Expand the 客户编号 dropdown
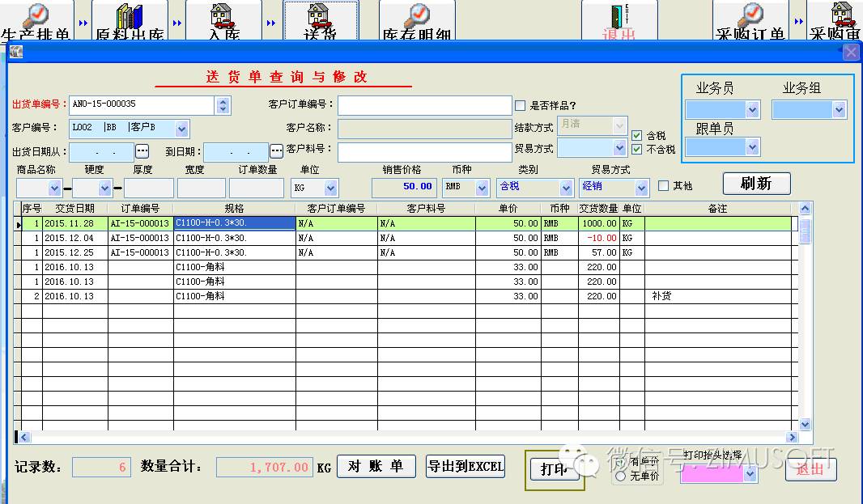 181,128
